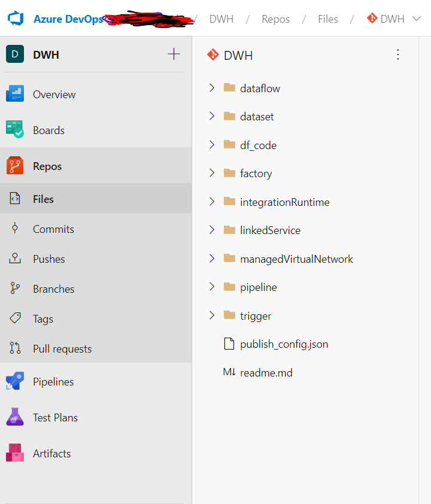431x504 pixels.
Task: Open publish_config.json file
Action: [284, 344]
